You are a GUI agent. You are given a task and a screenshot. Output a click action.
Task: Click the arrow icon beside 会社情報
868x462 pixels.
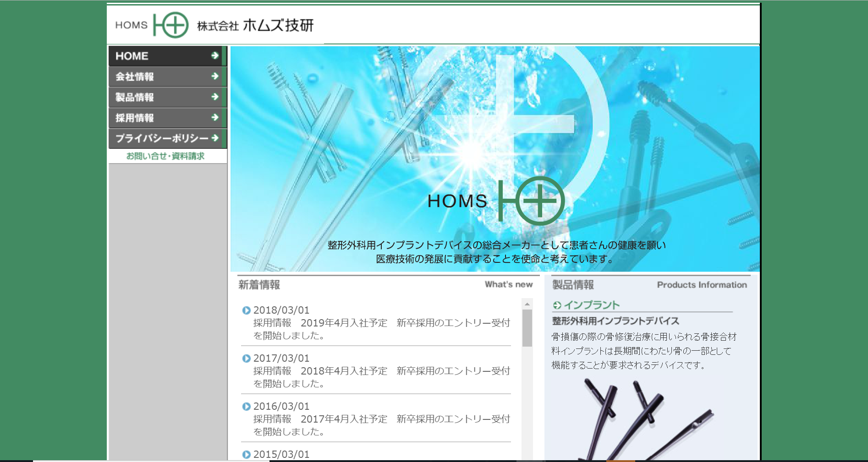click(x=215, y=76)
